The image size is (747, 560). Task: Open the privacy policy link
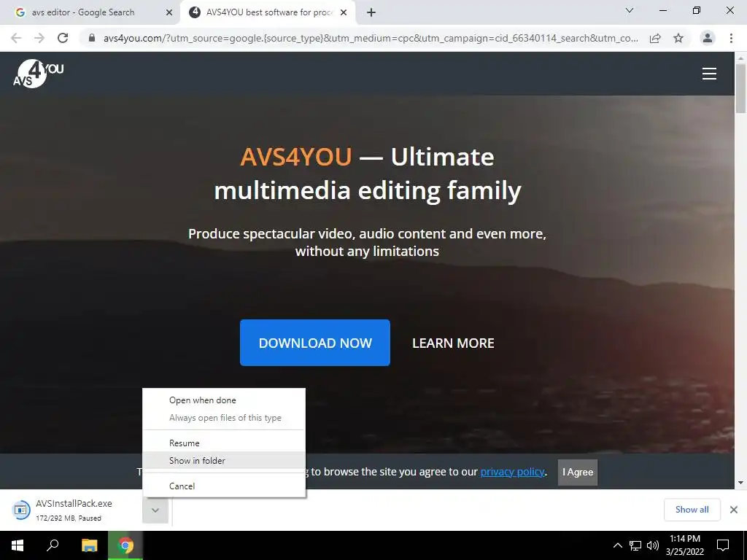(x=512, y=472)
